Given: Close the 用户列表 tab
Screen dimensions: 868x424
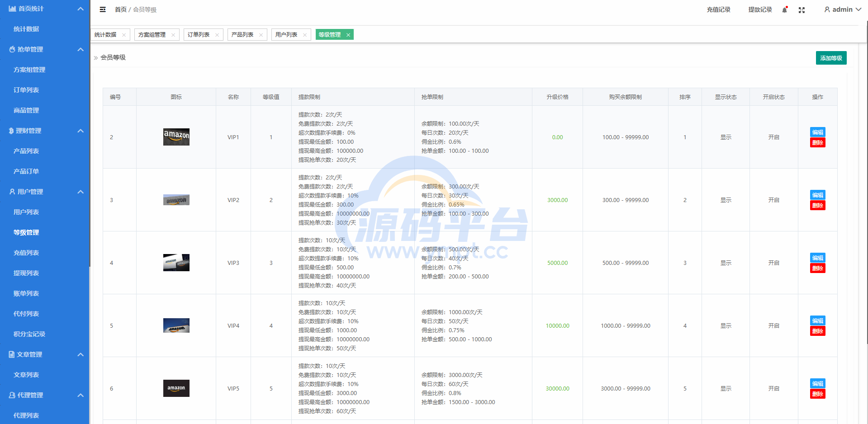Looking at the screenshot, I should (305, 35).
